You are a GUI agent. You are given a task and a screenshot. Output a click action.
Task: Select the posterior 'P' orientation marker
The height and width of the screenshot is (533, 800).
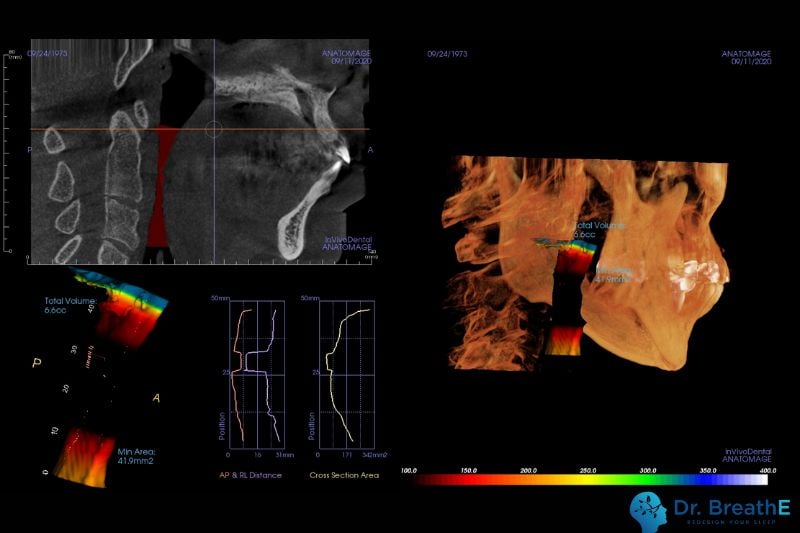point(36,365)
